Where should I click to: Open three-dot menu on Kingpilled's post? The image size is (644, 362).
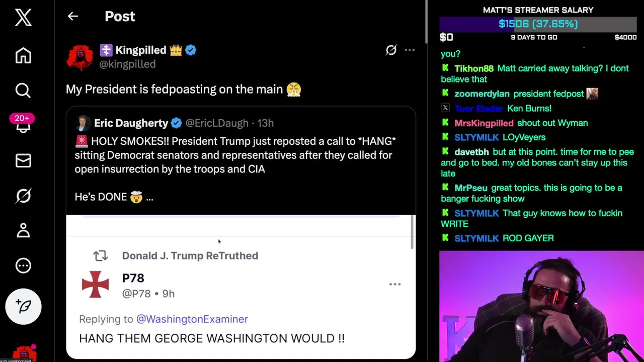pos(410,50)
